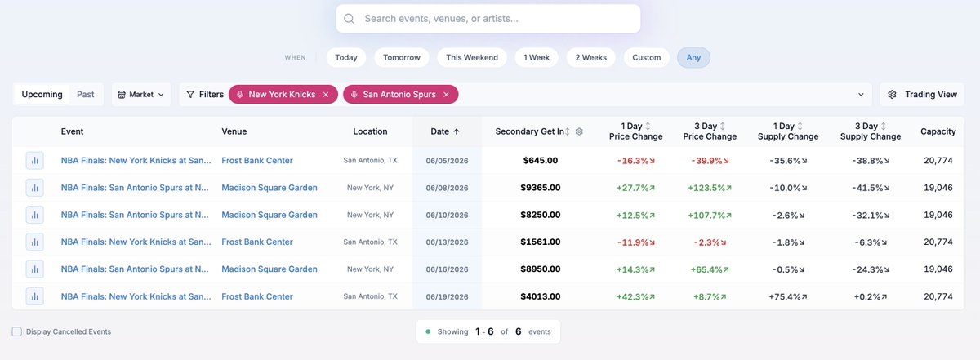980x360 pixels.
Task: Click the $1561.00 get-in price
Action: point(540,242)
